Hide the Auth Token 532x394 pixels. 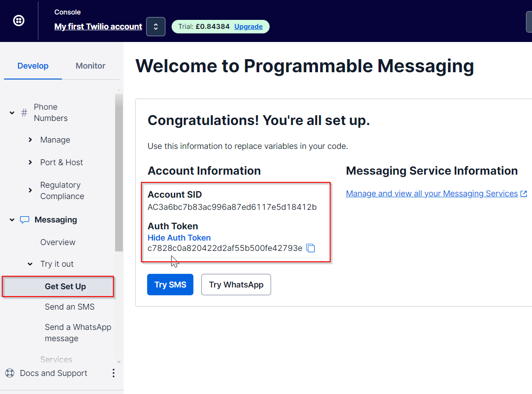179,237
